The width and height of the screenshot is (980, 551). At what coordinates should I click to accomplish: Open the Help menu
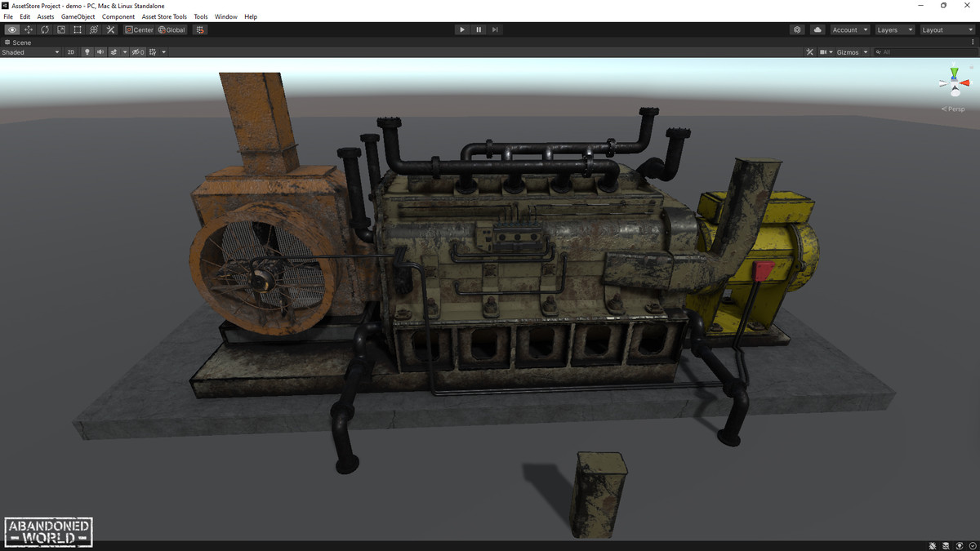[x=251, y=16]
